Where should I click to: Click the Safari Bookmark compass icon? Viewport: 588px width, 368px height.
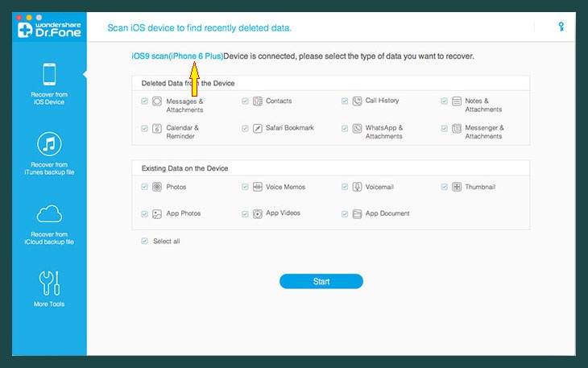click(x=258, y=128)
